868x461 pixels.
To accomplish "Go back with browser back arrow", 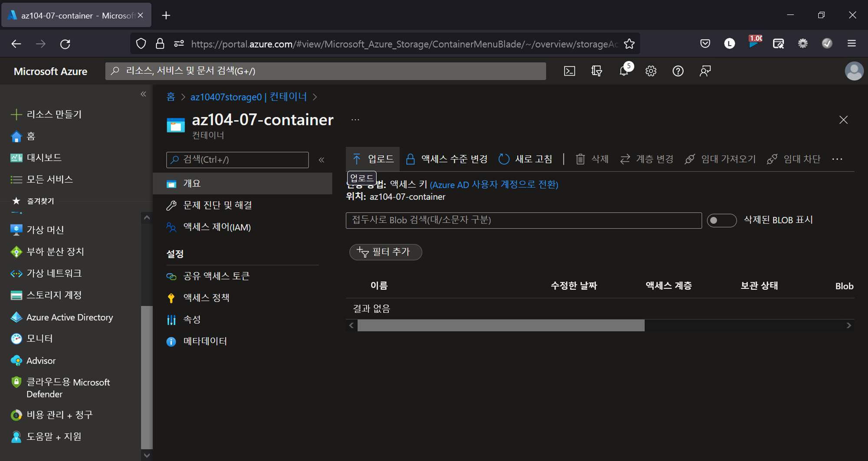I will [x=16, y=44].
